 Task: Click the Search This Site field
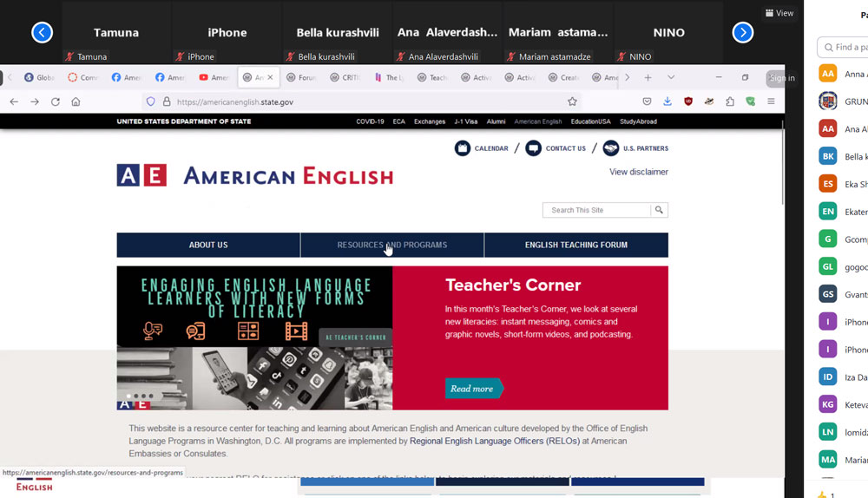(x=596, y=210)
